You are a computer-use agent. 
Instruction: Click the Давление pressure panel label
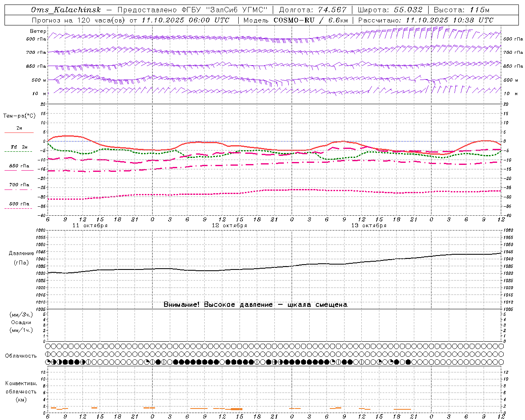click(21, 253)
